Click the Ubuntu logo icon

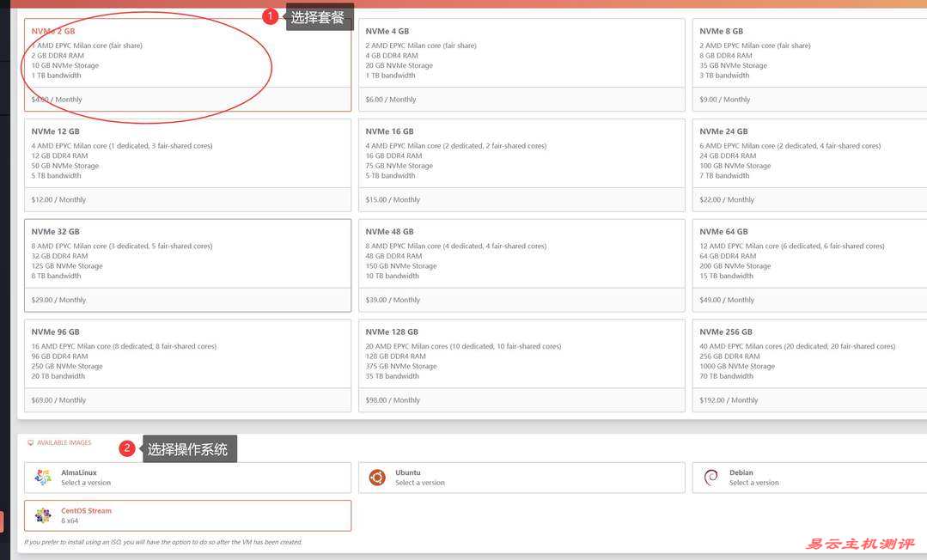(x=377, y=478)
